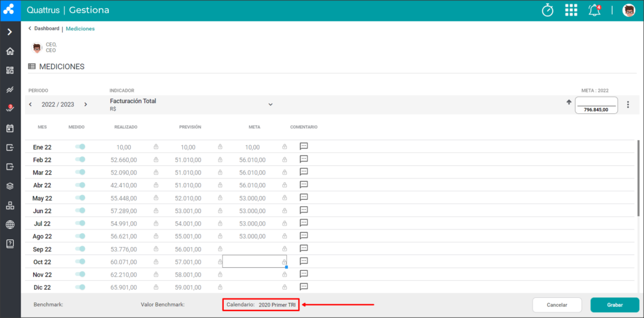Click realizado value 65.901,00

[x=124, y=287]
